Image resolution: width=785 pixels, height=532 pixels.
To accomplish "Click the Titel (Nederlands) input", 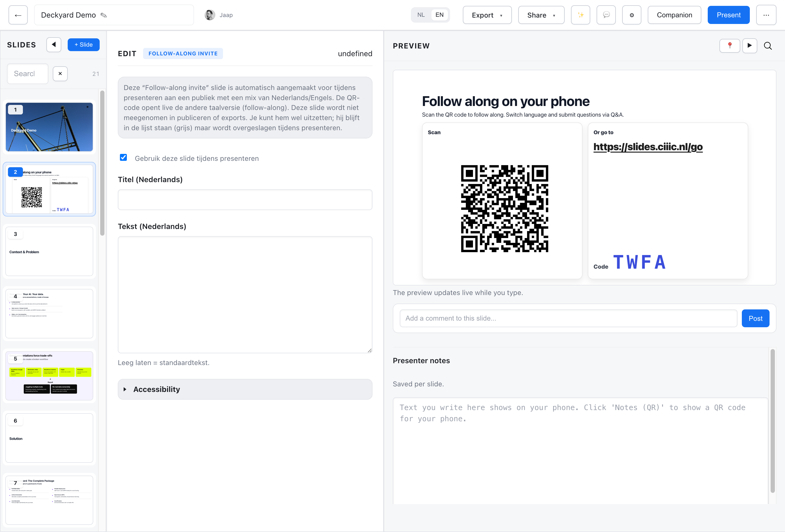I will tap(245, 199).
